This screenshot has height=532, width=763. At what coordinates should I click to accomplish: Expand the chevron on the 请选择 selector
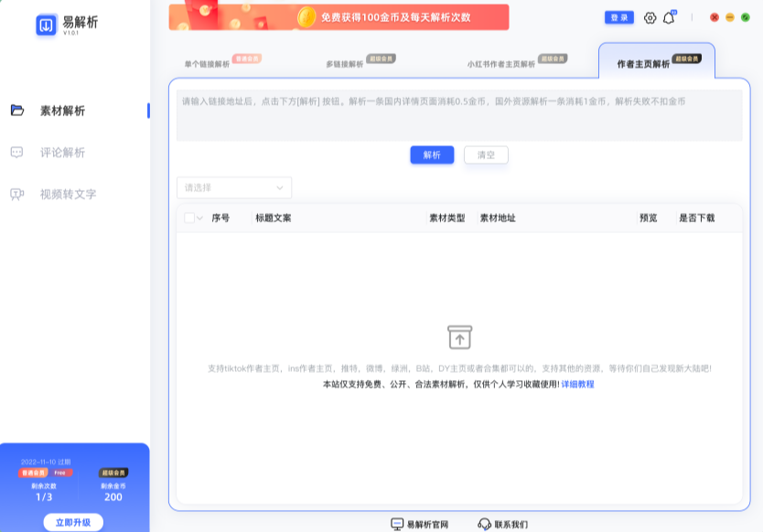click(x=280, y=186)
